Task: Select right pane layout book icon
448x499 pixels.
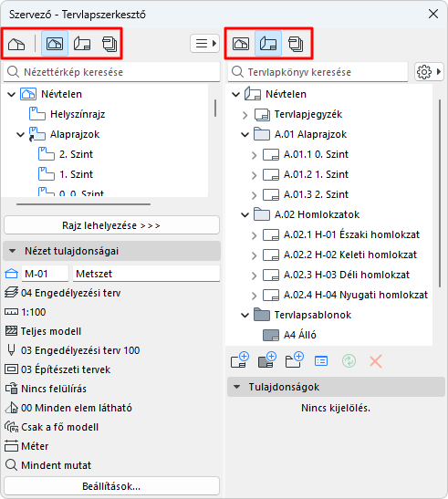Action: click(268, 44)
